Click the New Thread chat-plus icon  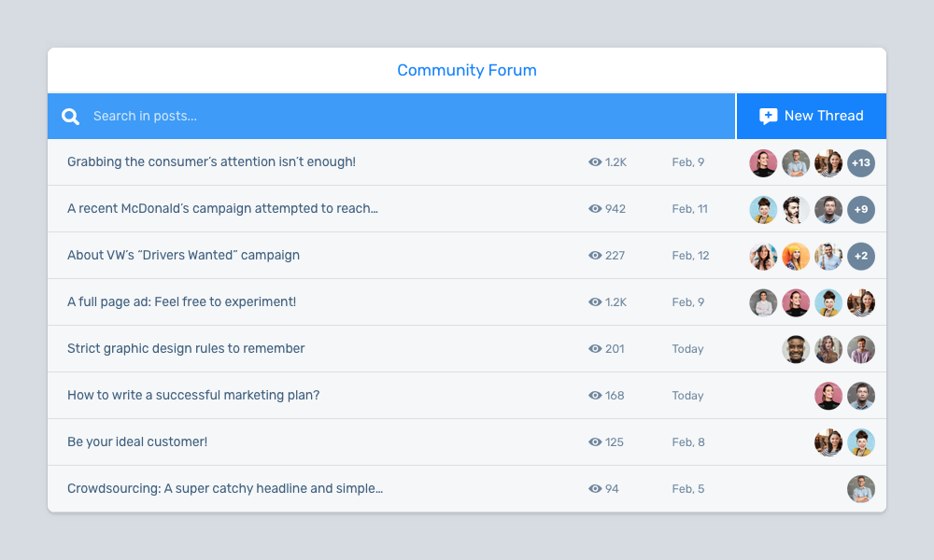coord(768,117)
